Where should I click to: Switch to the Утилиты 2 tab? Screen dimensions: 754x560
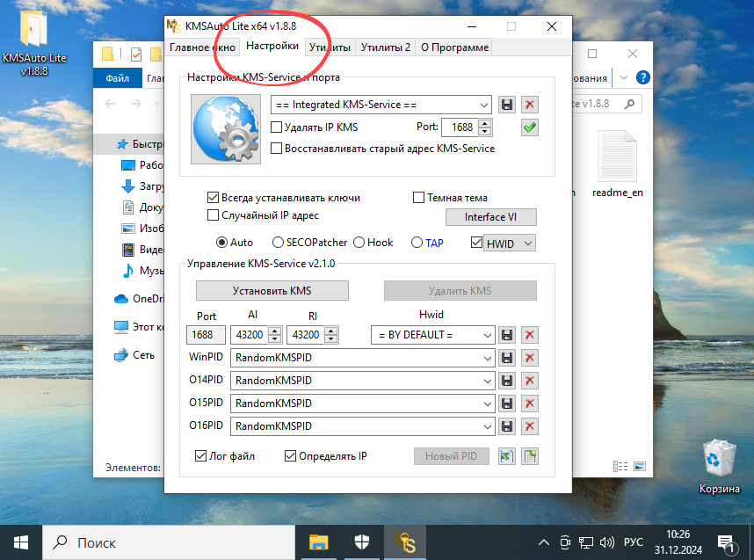(x=385, y=47)
